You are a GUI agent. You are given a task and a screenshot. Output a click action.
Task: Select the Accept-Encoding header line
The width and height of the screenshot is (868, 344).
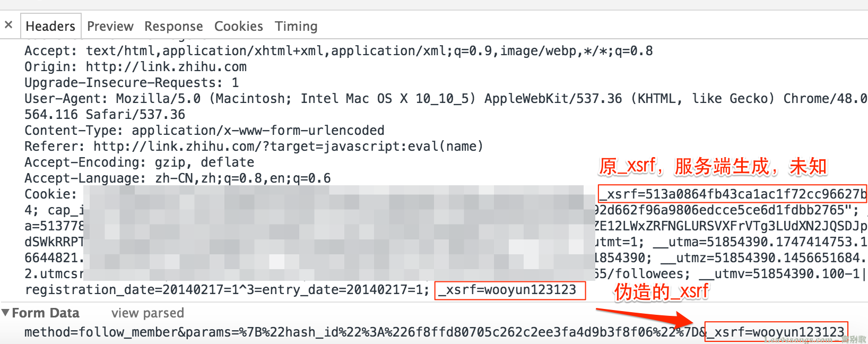140,162
